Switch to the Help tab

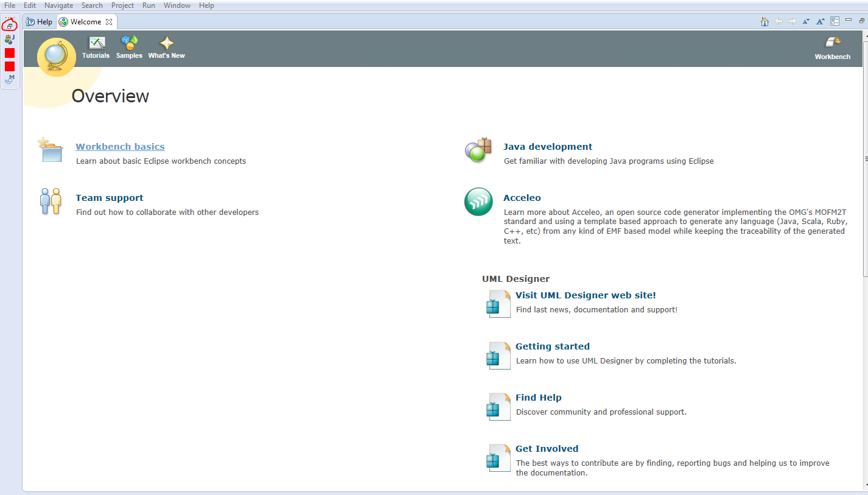click(x=40, y=22)
